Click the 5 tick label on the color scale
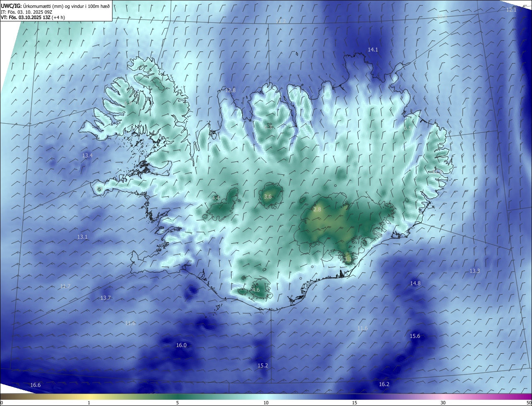Viewport: 532px width, 406px height. (x=177, y=403)
